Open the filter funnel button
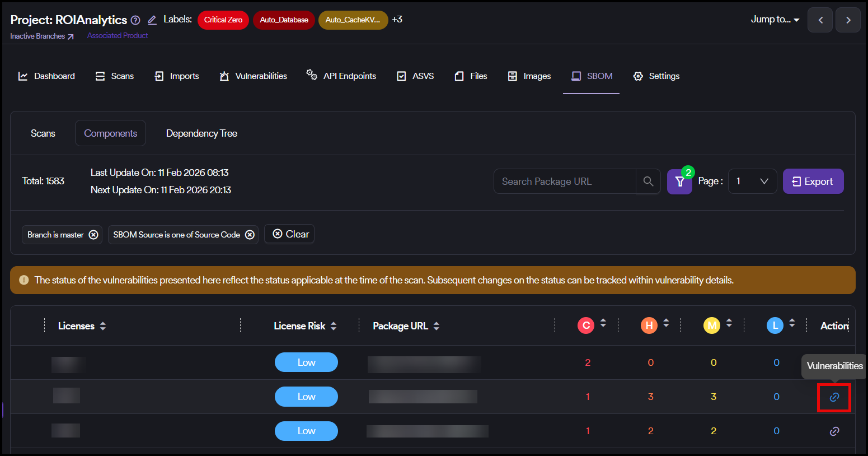 click(x=679, y=182)
